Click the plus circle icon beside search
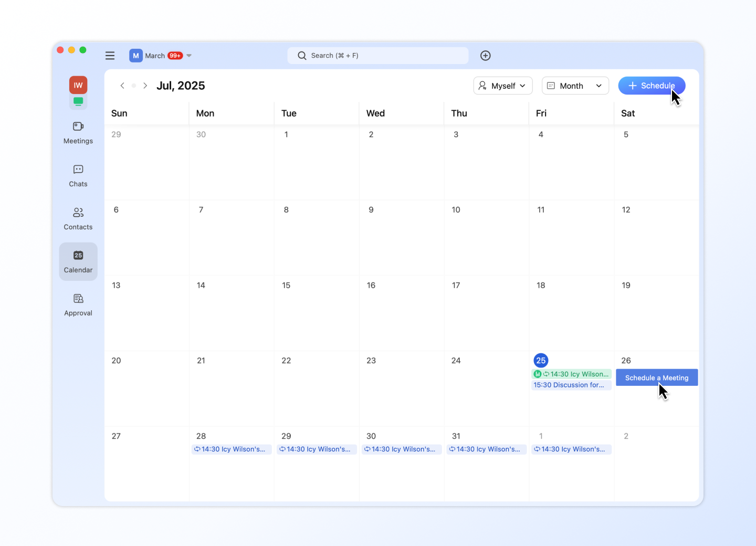Viewport: 756px width, 546px height. (x=486, y=56)
